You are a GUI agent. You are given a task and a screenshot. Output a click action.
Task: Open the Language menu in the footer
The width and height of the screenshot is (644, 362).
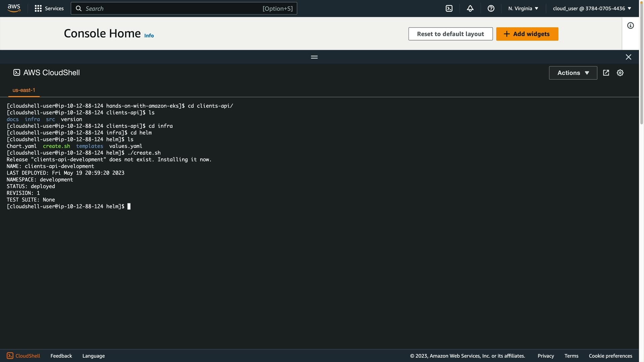[93, 356]
